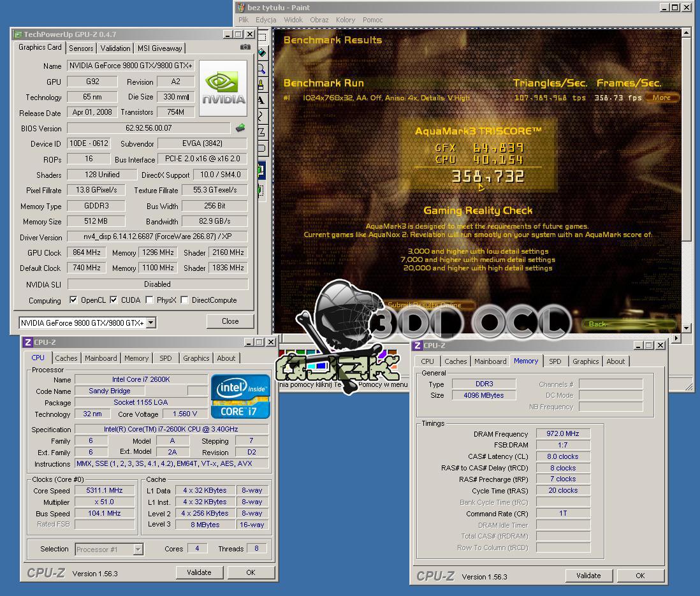Open the MSI Giveaway tab in GPU-Z
700x596 pixels.
tap(160, 48)
